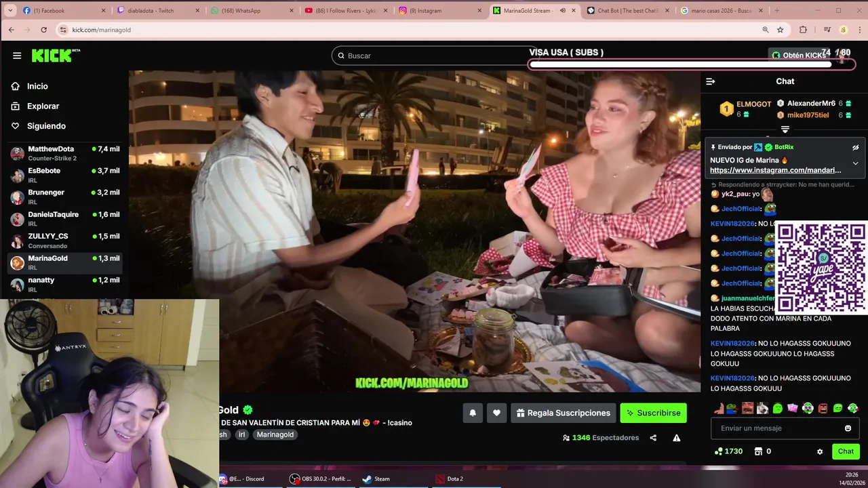Click the site info icon in address bar
868x488 pixels.
click(64, 30)
